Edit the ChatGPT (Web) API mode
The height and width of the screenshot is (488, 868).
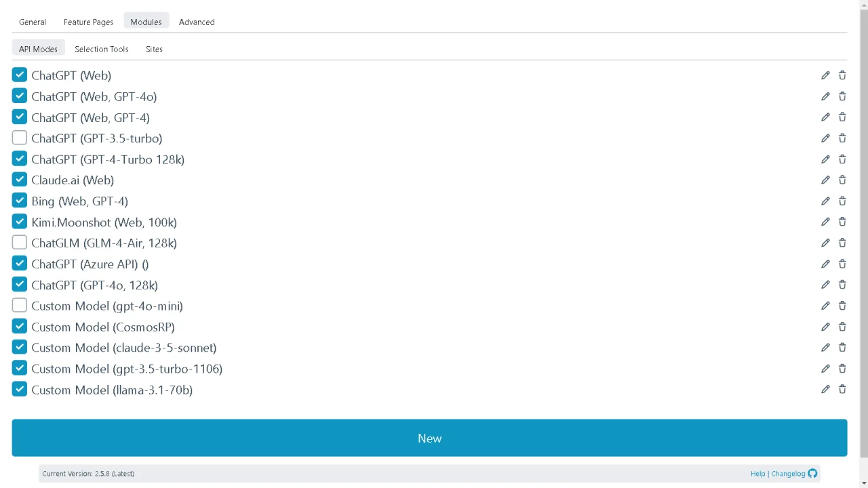point(825,75)
